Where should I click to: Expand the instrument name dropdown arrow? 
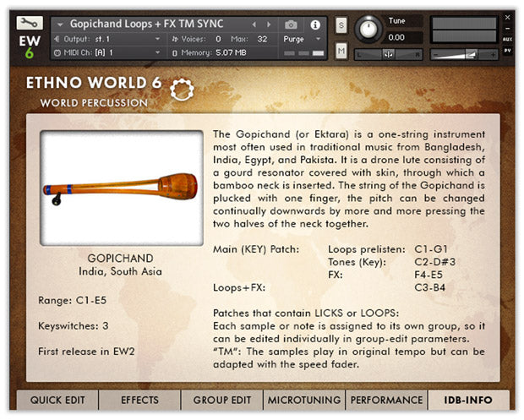pyautogui.click(x=60, y=25)
